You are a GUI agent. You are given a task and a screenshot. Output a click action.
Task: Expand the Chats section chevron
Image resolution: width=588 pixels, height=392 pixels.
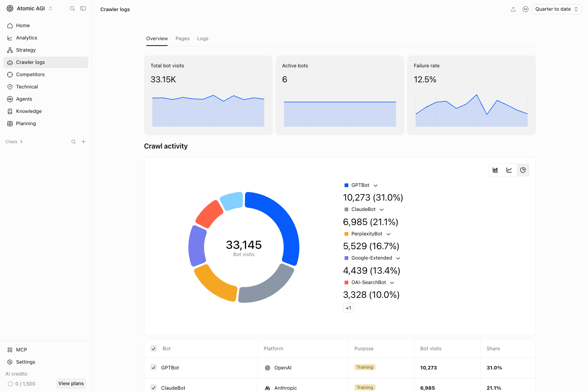click(x=21, y=142)
